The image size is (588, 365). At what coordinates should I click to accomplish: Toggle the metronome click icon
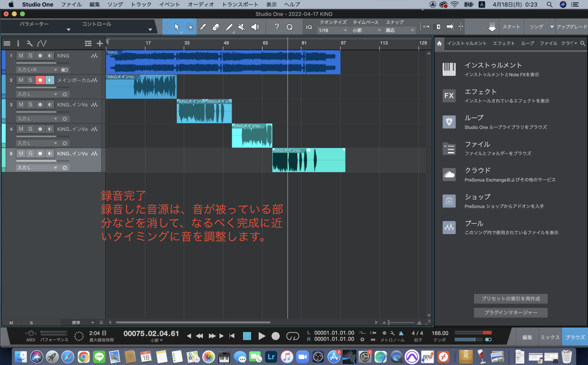pos(401,333)
